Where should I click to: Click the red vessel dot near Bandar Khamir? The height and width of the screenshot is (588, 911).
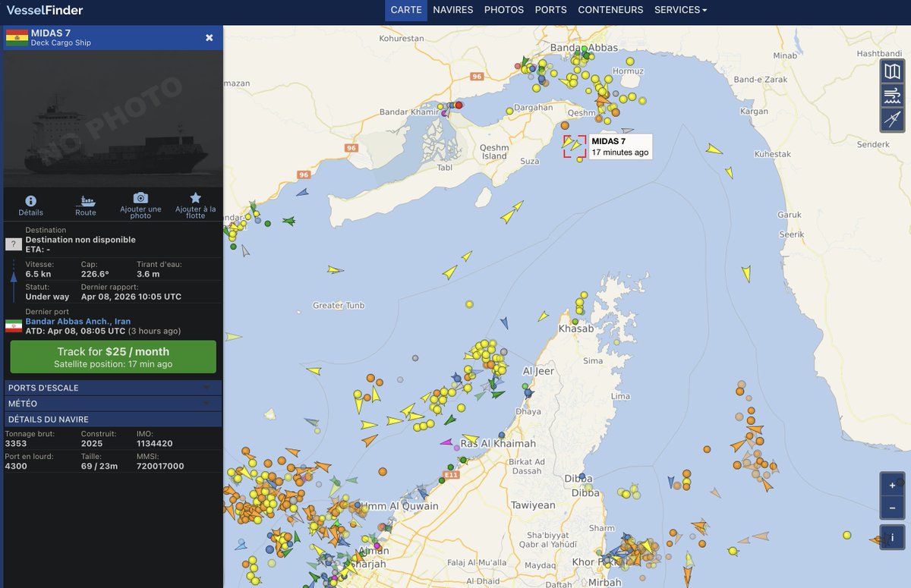[x=459, y=105]
